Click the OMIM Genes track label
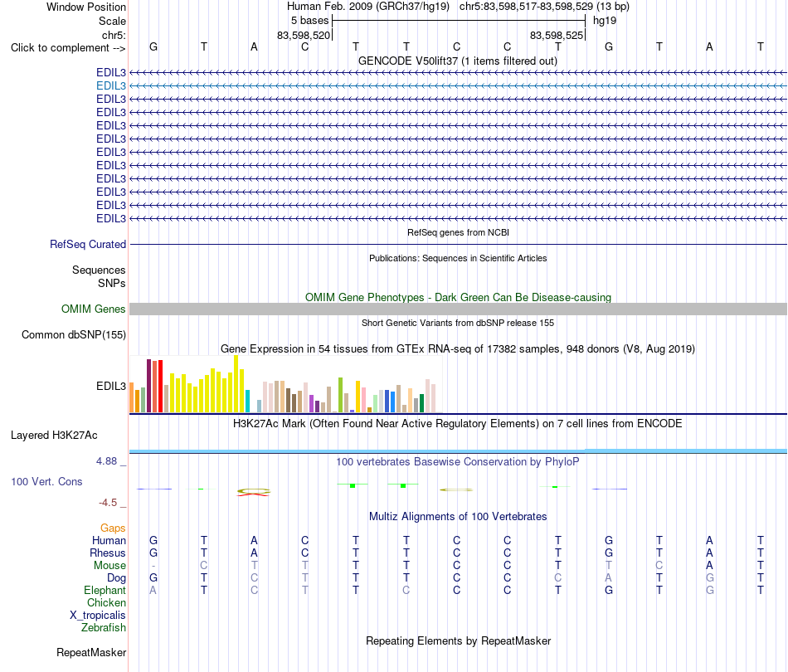Image resolution: width=788 pixels, height=672 pixels. click(93, 309)
